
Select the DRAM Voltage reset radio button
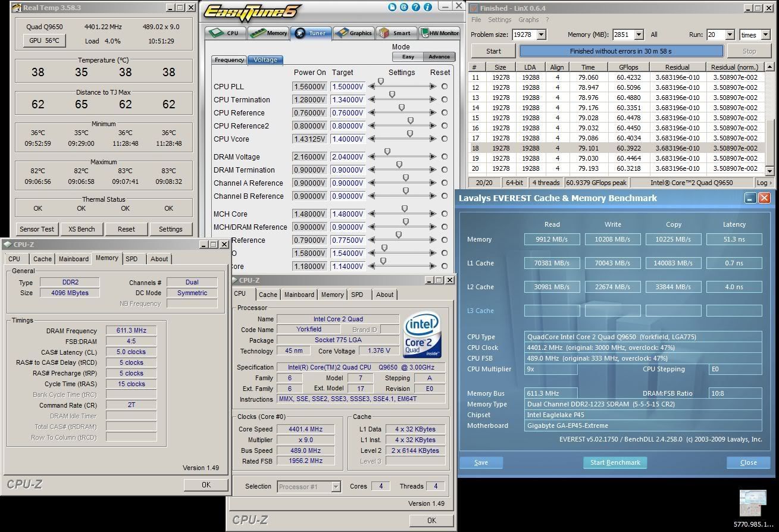click(x=445, y=157)
